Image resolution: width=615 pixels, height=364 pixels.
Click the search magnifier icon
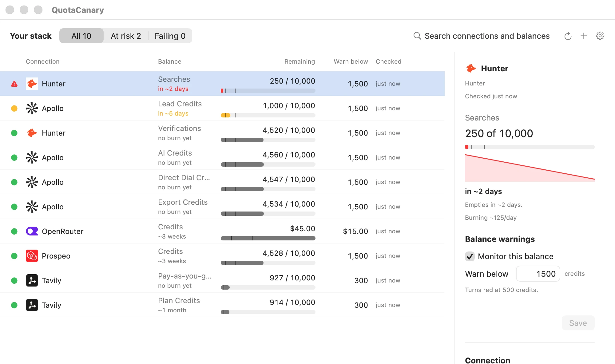[x=417, y=36]
